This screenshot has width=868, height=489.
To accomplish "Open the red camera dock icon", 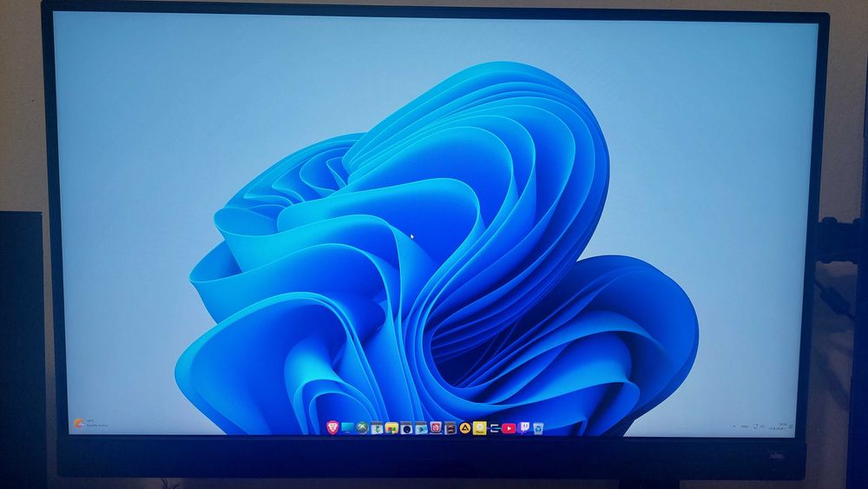I will (437, 427).
